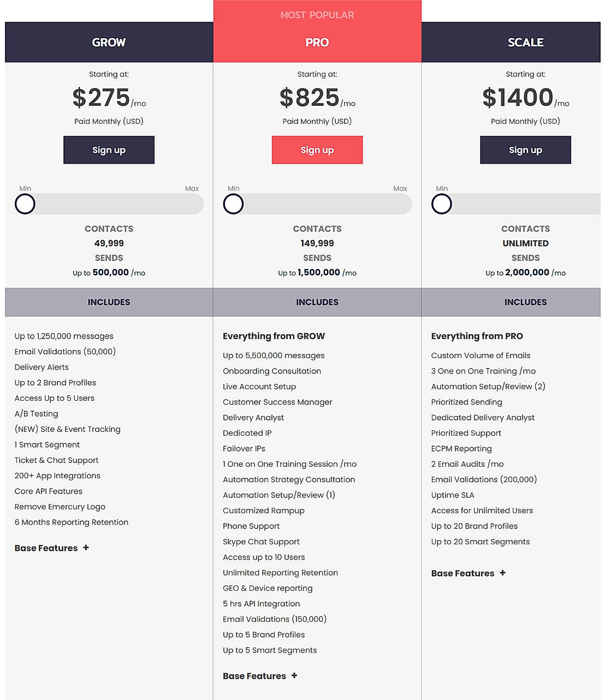Click the Everything from PRO heading
This screenshot has height=700, width=605.
[477, 336]
